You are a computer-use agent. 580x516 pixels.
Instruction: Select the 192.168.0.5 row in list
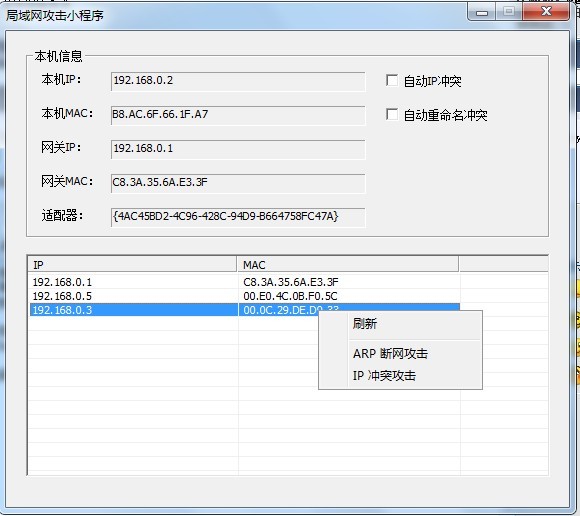pyautogui.click(x=244, y=296)
